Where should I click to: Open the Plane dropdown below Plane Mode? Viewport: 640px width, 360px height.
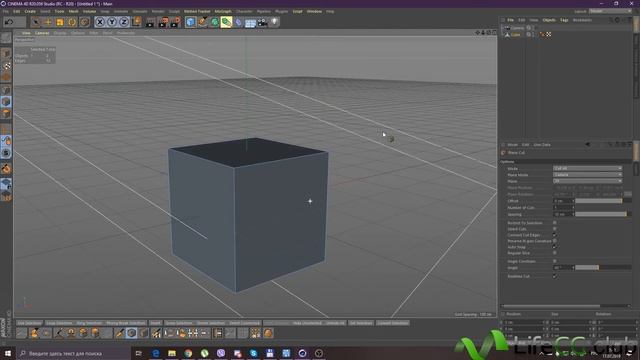587,181
